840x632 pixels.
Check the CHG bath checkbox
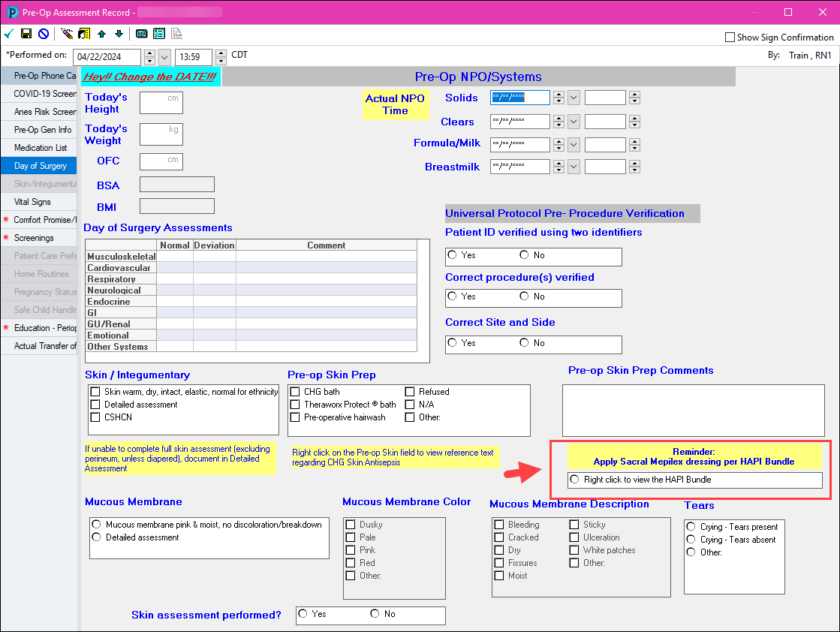point(295,391)
